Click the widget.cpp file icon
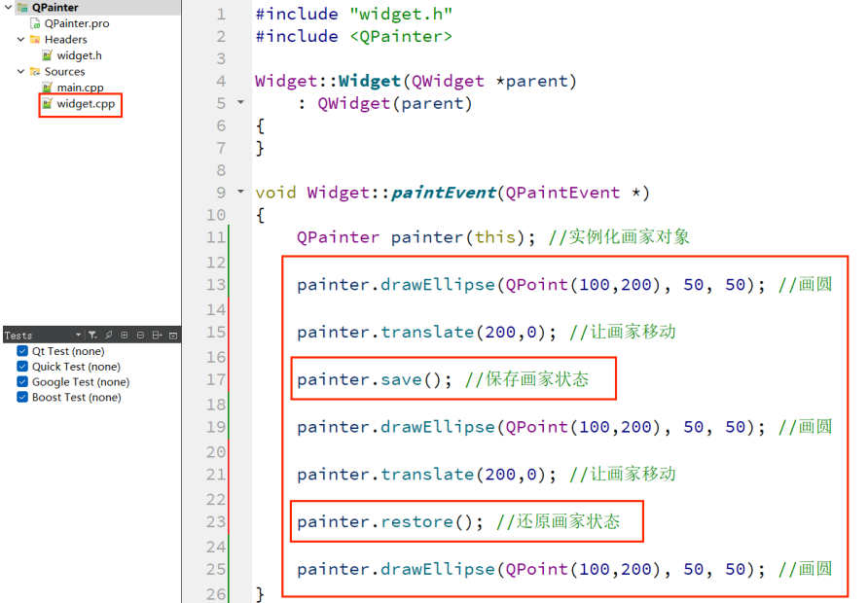Image resolution: width=868 pixels, height=603 pixels. 47,103
